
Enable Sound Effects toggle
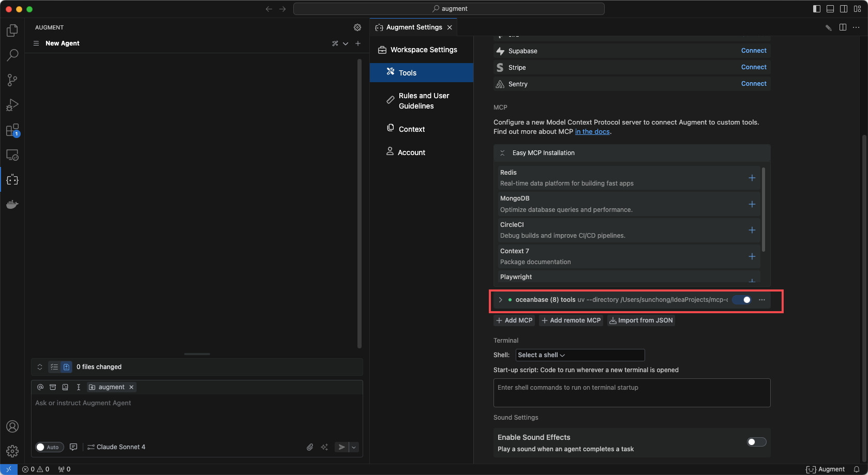coord(756,442)
